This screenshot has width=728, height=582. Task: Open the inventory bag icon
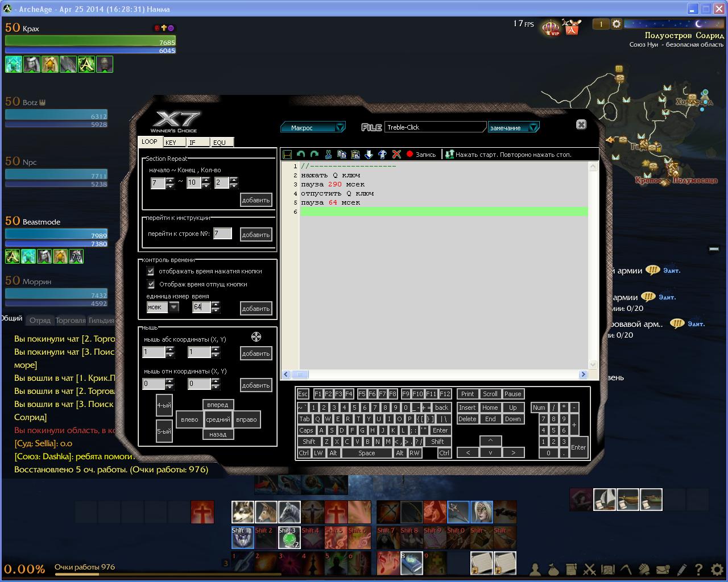pyautogui.click(x=553, y=568)
